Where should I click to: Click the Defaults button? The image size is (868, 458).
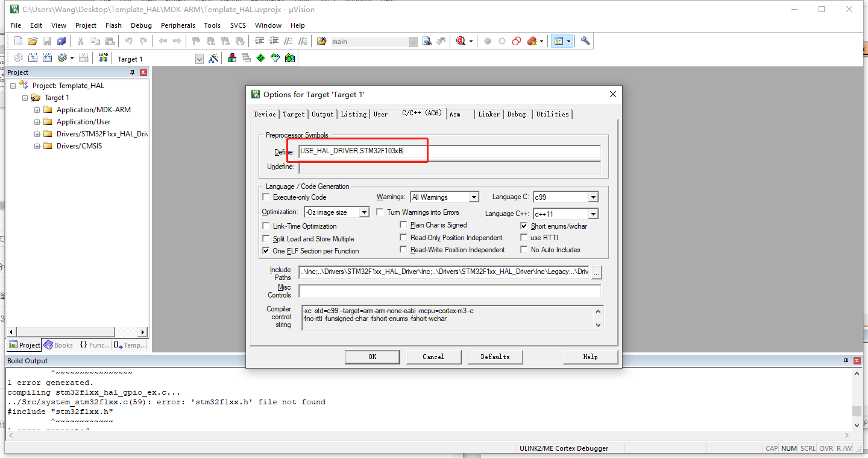(495, 357)
